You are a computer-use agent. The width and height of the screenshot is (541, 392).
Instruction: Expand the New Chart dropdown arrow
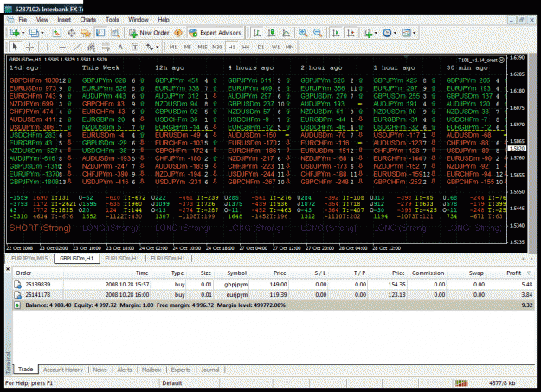pyautogui.click(x=23, y=33)
